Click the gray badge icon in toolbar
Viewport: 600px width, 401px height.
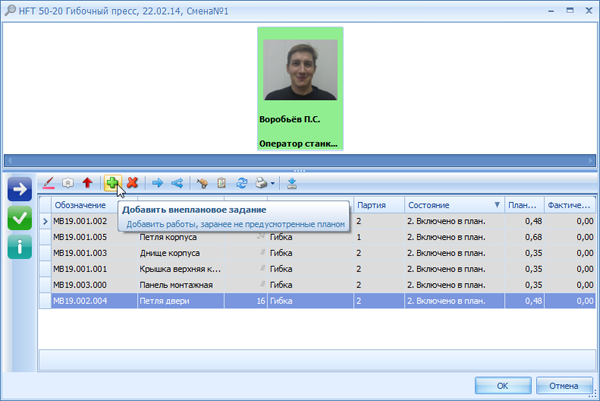[x=68, y=183]
